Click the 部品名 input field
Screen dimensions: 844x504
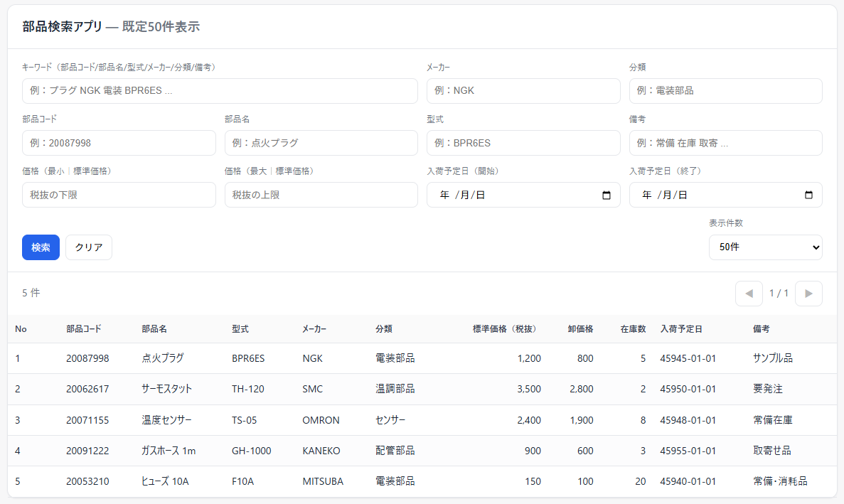coord(321,142)
